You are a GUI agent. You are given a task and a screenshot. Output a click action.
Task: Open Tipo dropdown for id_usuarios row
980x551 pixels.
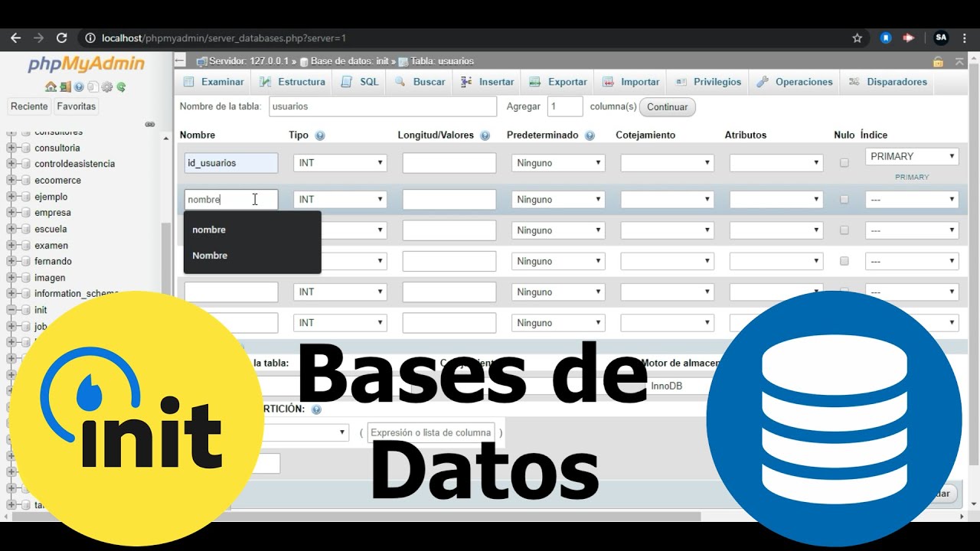tap(340, 163)
